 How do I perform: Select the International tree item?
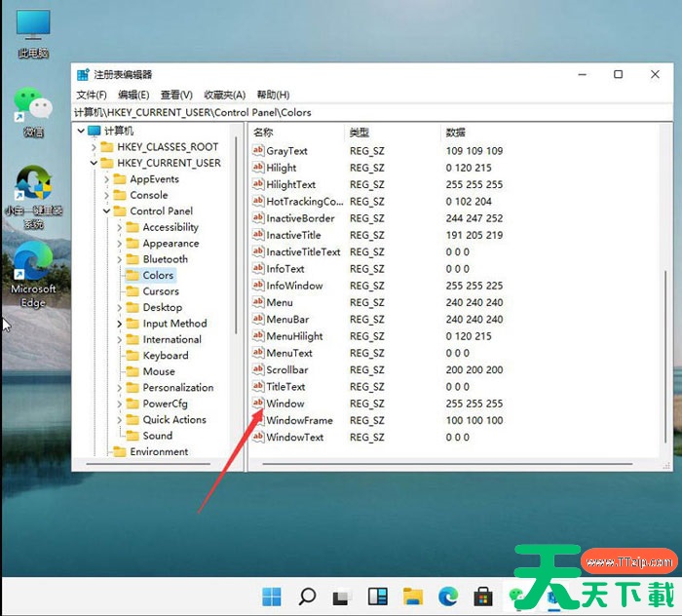pos(171,340)
